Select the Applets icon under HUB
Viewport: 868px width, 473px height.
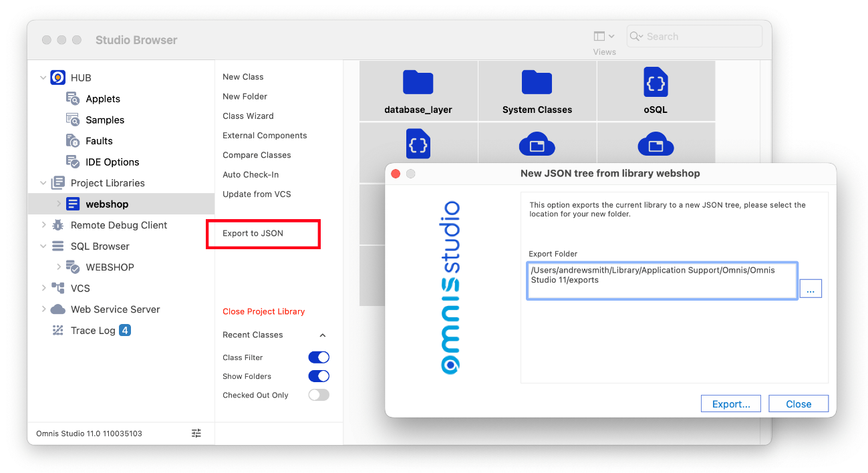click(x=73, y=99)
